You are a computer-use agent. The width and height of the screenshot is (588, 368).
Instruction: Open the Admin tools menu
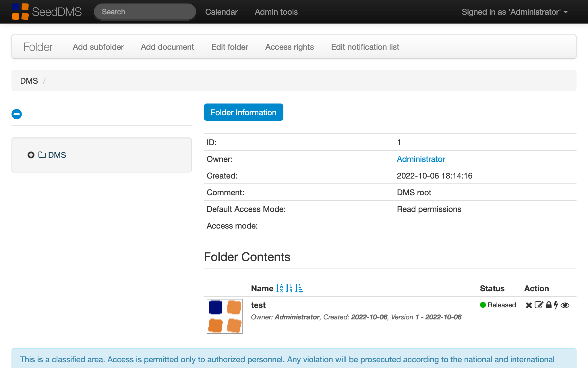(276, 12)
